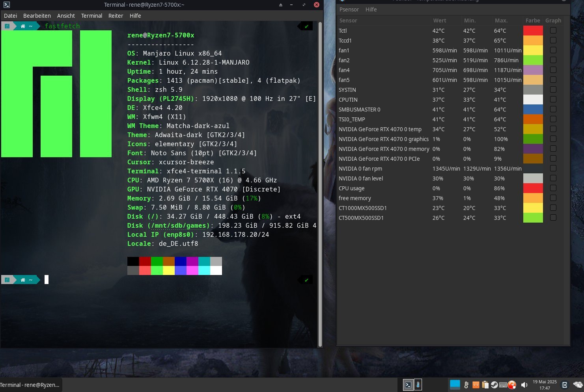The image size is (584, 392).
Task: Toggle Graph checkbox for free memory
Action: pos(553,198)
